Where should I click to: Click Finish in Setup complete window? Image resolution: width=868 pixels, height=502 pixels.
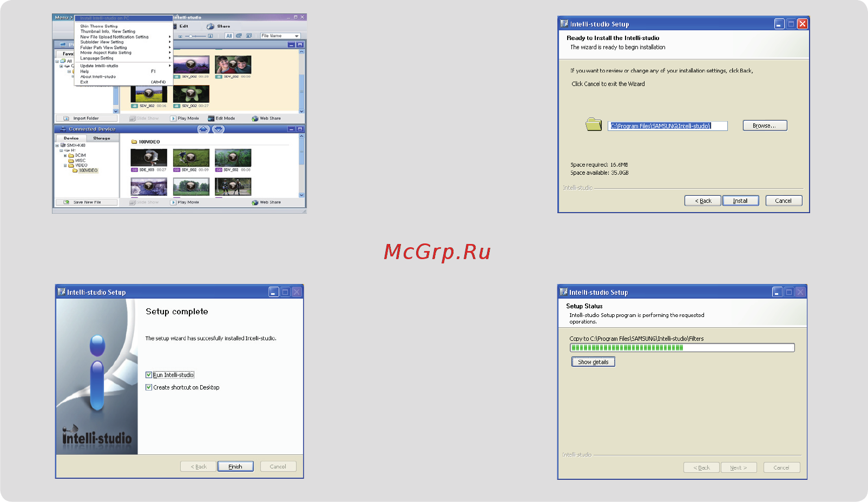[235, 466]
